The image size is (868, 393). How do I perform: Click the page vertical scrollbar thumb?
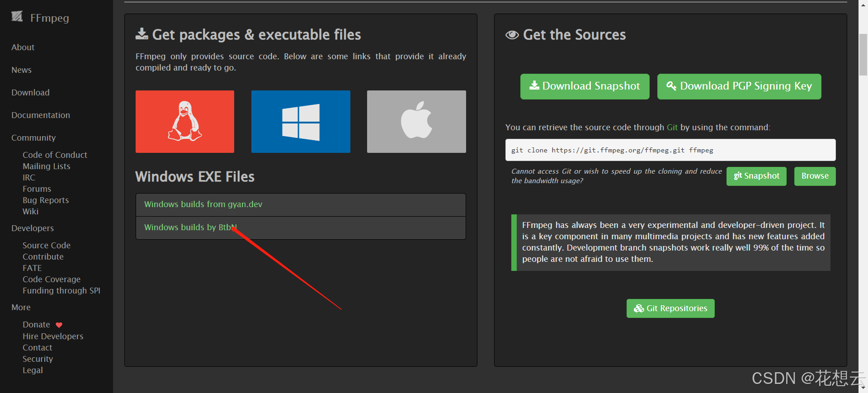tap(863, 55)
